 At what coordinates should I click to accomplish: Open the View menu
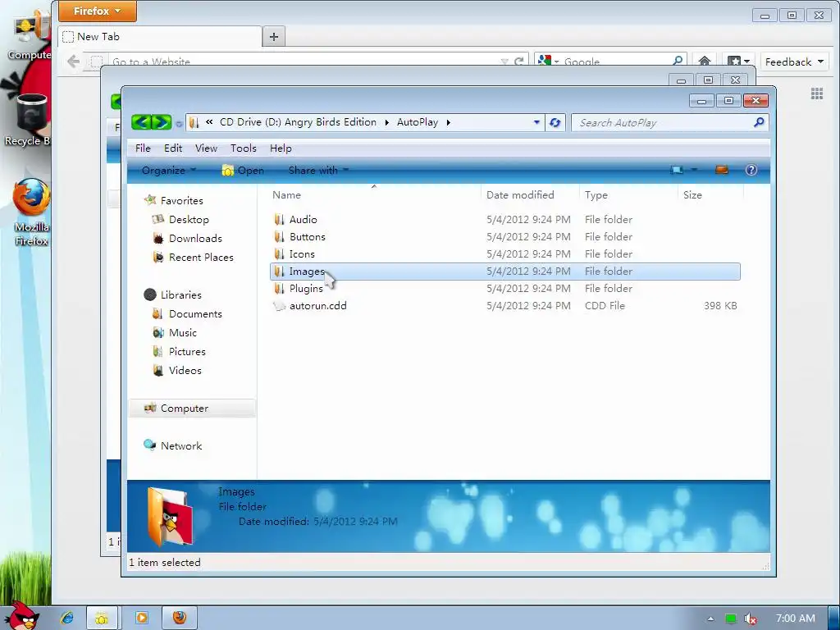tap(206, 148)
